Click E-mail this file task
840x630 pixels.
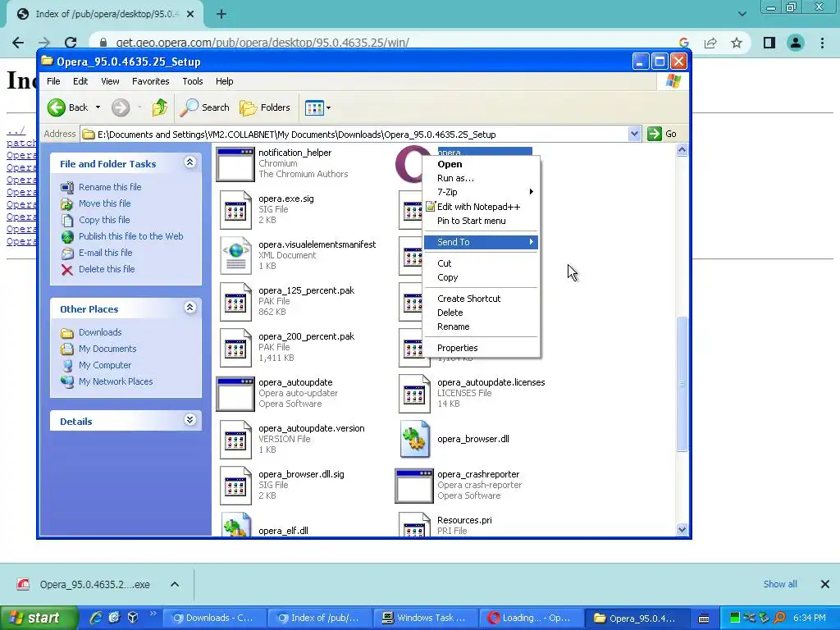(x=105, y=253)
